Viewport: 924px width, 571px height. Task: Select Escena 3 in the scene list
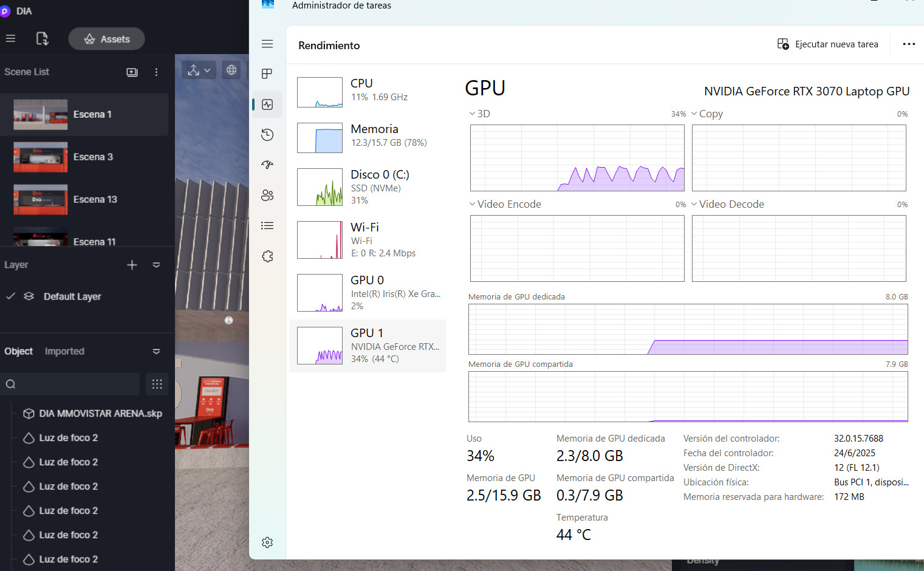[x=84, y=157]
